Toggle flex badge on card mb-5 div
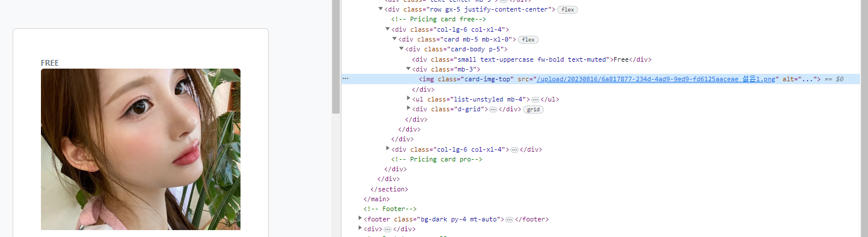The image size is (868, 237). pos(528,40)
